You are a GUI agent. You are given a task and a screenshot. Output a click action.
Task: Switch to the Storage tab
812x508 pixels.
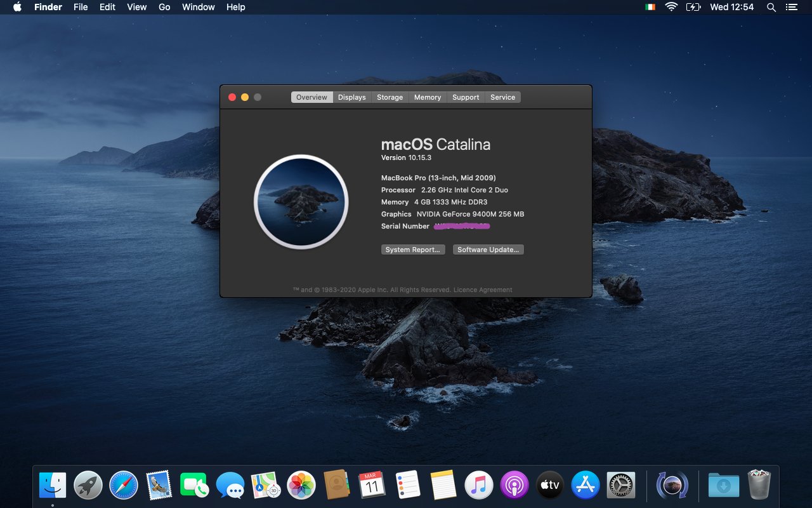click(x=390, y=97)
